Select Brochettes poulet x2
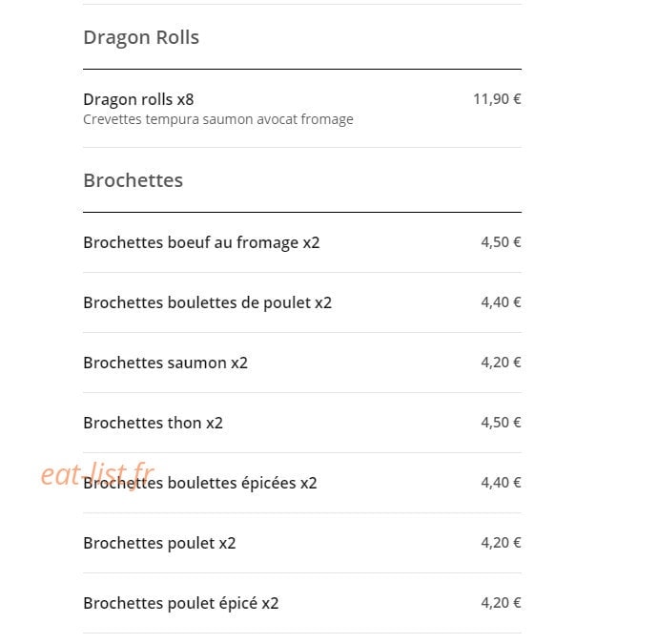The width and height of the screenshot is (658, 644). 159,543
